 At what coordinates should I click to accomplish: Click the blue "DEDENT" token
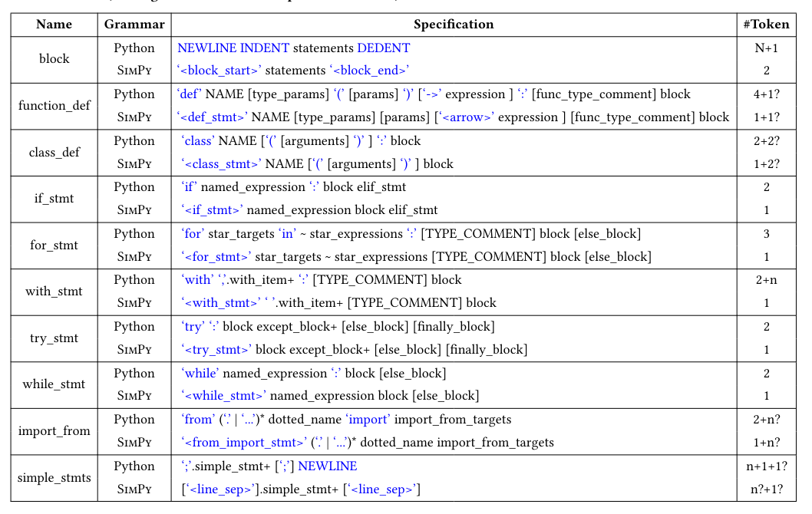384,48
